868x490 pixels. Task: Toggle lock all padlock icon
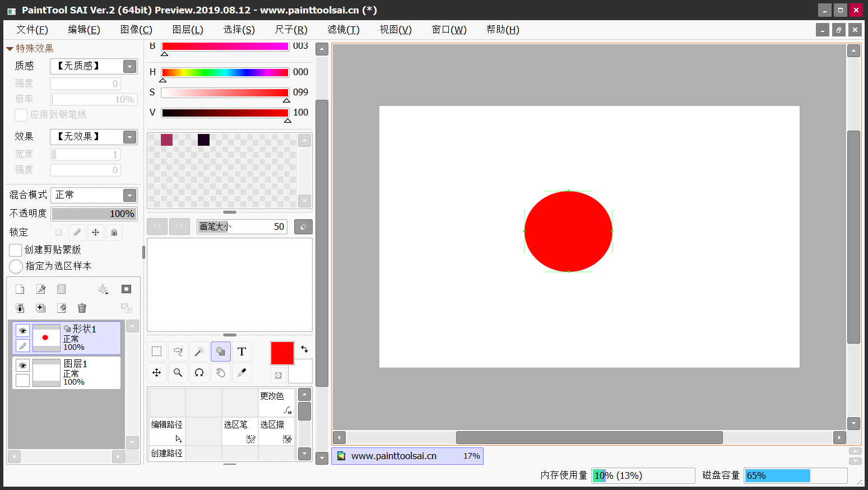(x=114, y=232)
